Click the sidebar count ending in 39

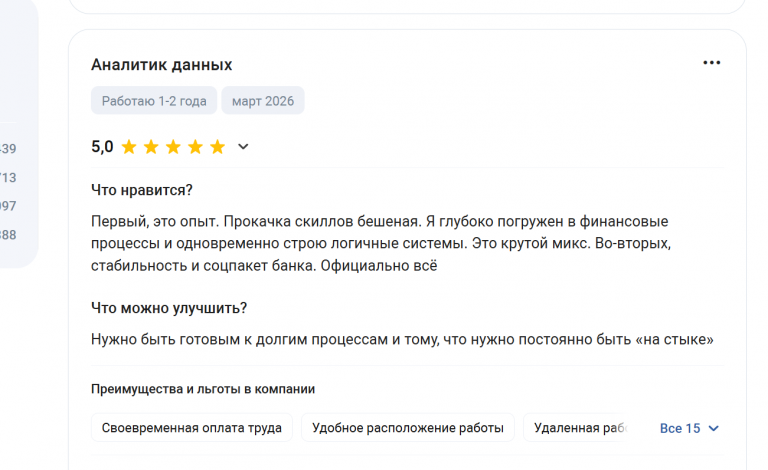point(8,148)
